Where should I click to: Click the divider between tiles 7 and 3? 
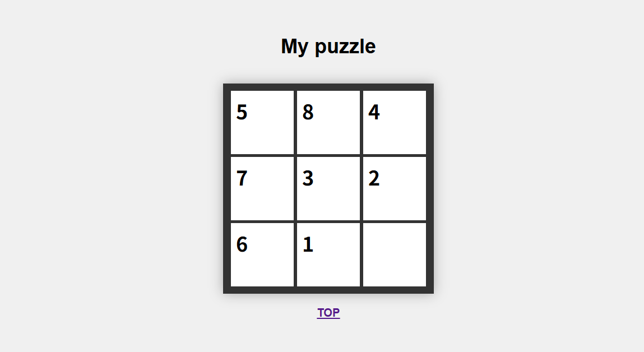point(295,188)
